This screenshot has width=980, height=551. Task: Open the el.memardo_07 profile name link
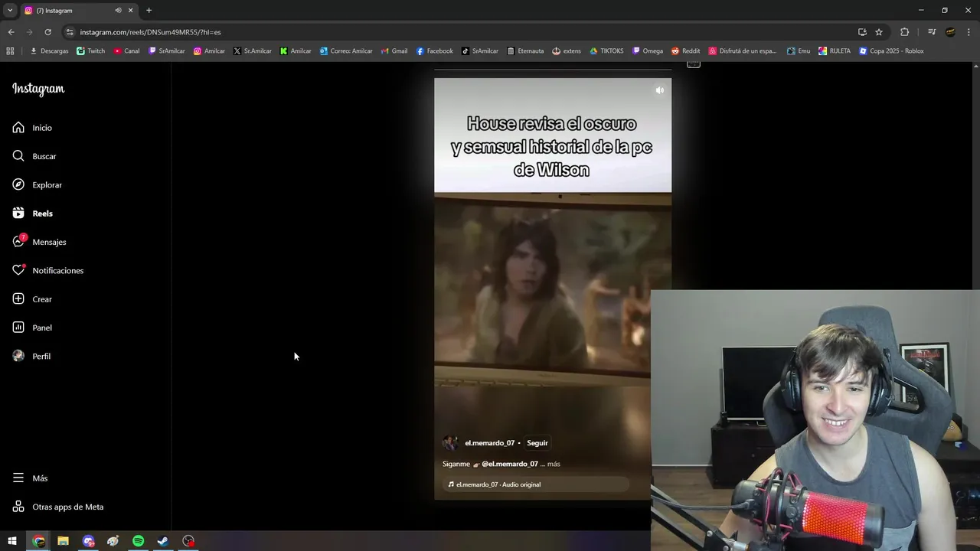point(489,443)
